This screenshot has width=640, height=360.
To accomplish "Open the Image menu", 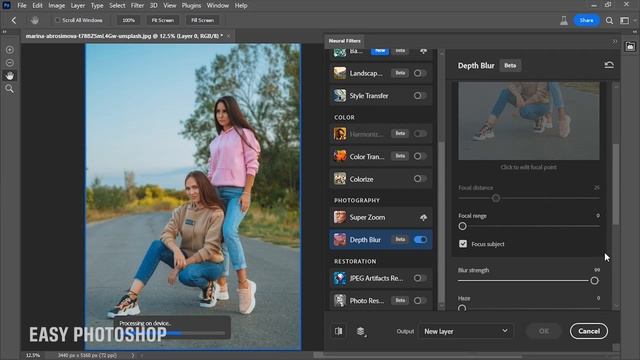I will tap(56, 5).
